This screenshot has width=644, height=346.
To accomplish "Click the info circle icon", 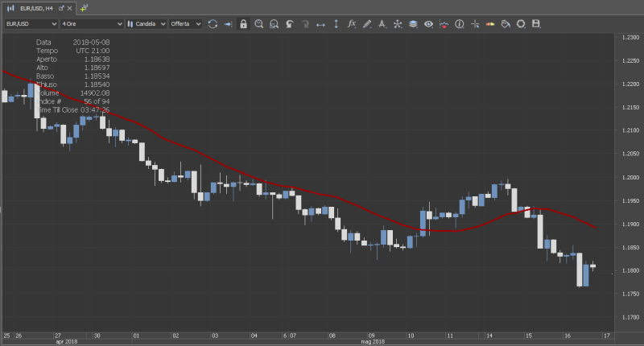I will pos(459,24).
